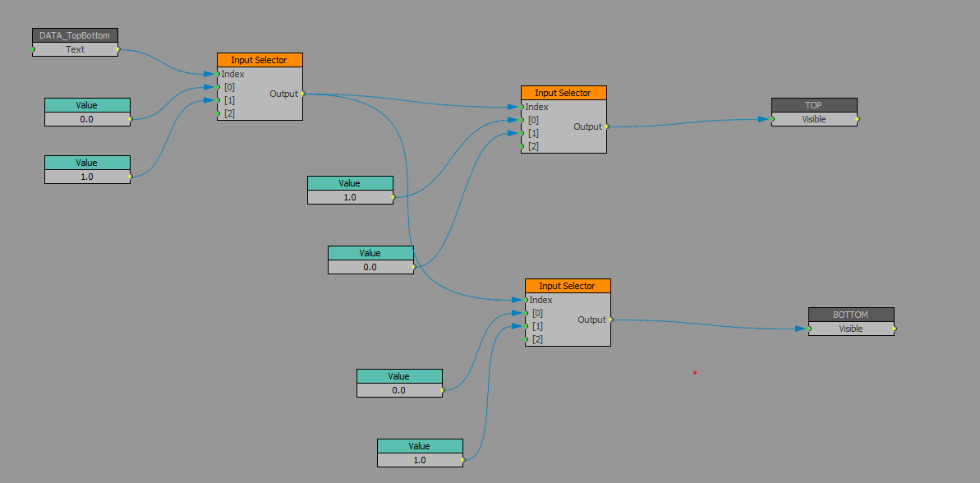Click the input port of DATA_TopBottom Text row

click(33, 49)
